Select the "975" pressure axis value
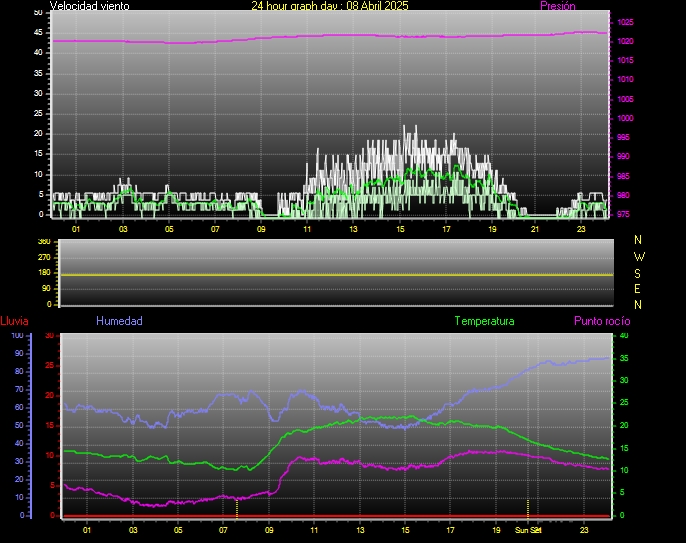Screen dimensions: 686x543 click(x=623, y=214)
